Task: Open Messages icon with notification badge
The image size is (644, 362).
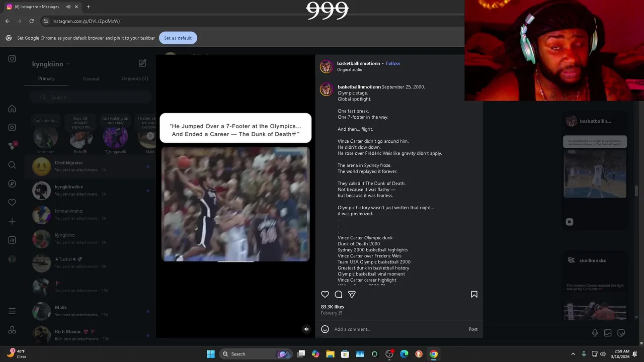Action: point(12,146)
